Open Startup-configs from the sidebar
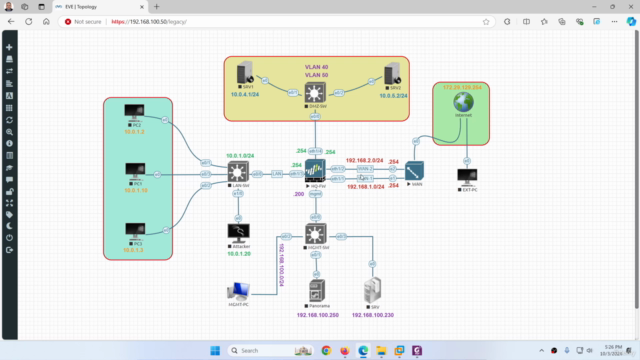 (9, 84)
